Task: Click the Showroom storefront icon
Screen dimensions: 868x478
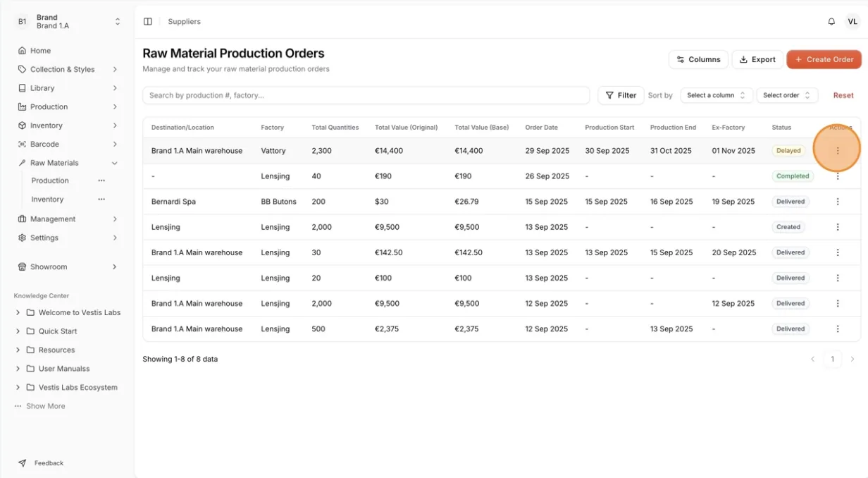Action: pyautogui.click(x=23, y=267)
